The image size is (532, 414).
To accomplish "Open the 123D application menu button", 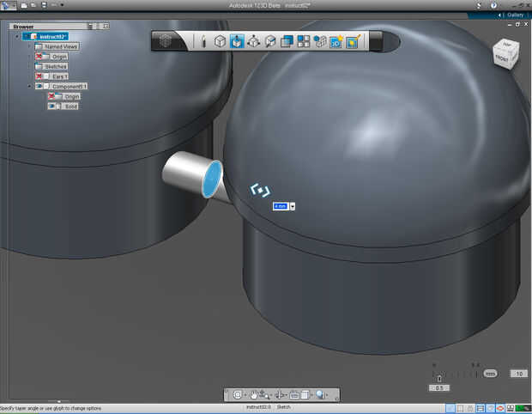I will click(x=7, y=5).
